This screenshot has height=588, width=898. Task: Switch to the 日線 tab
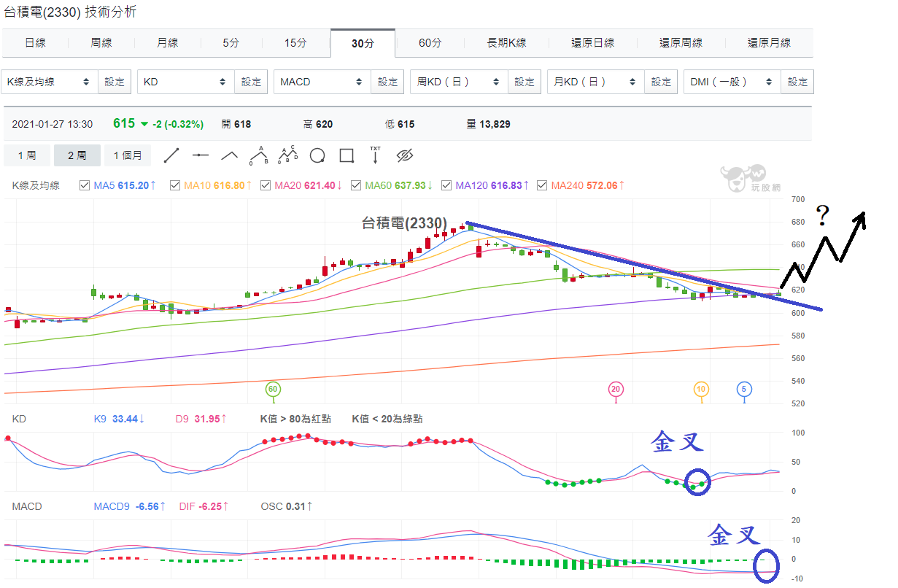click(35, 43)
